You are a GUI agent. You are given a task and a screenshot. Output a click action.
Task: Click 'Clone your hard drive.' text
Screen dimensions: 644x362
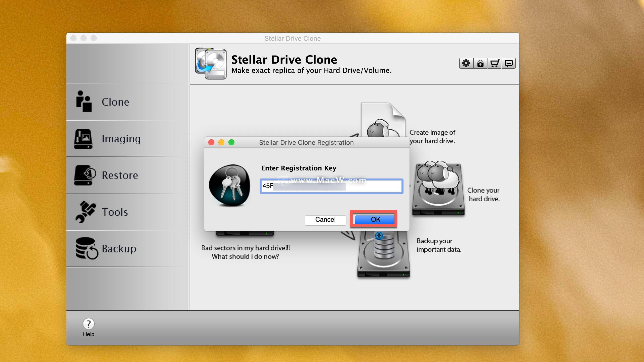[484, 195]
